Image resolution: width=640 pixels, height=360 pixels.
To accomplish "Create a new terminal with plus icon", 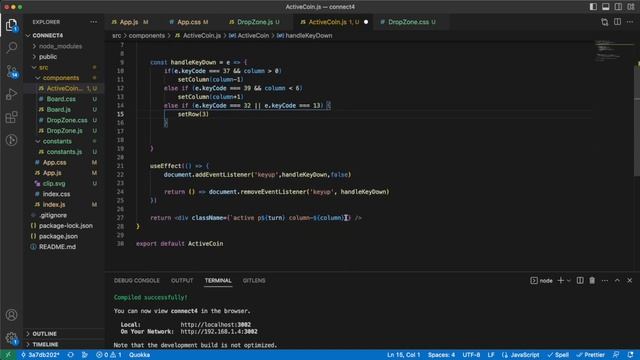I will [x=561, y=280].
